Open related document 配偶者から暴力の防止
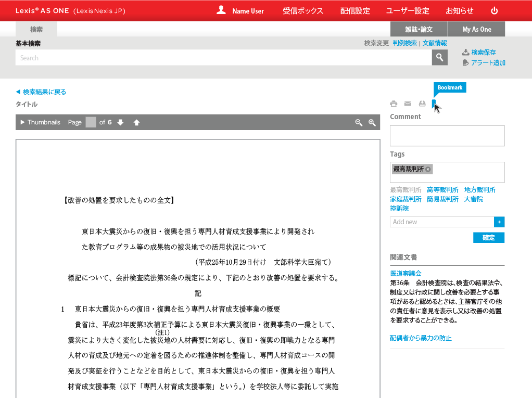The width and height of the screenshot is (532, 398). coord(421,338)
